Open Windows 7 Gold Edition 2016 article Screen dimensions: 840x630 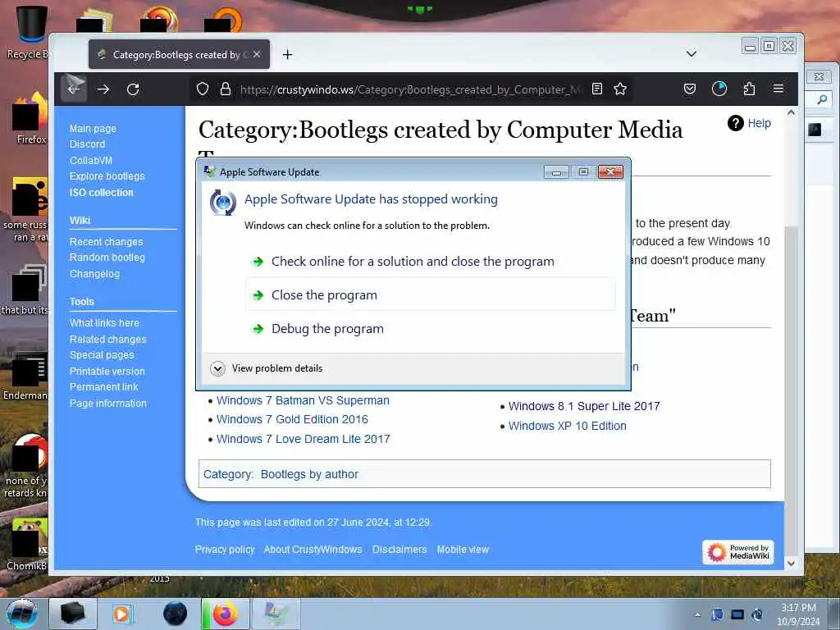(292, 419)
